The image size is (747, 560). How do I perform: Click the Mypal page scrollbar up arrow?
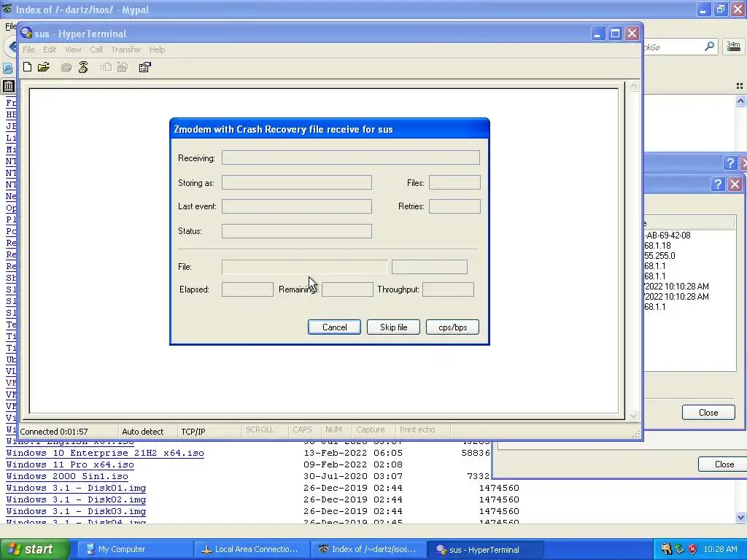[740, 101]
